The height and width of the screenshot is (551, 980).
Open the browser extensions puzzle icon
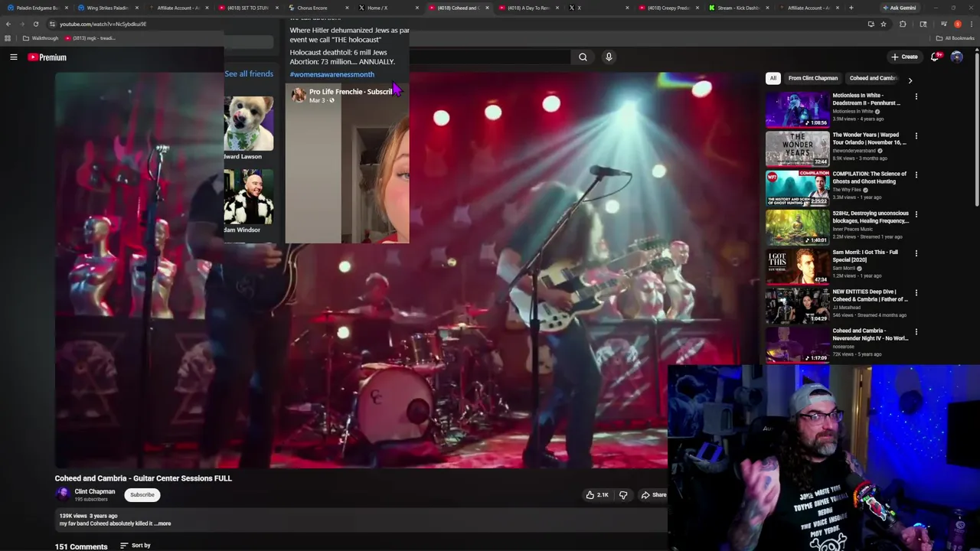pyautogui.click(x=903, y=24)
